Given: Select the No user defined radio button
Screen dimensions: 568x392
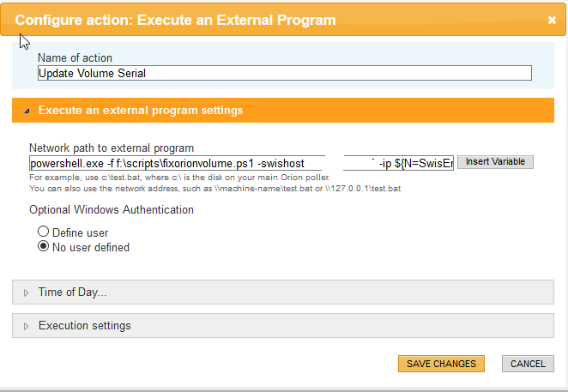Looking at the screenshot, I should [44, 247].
